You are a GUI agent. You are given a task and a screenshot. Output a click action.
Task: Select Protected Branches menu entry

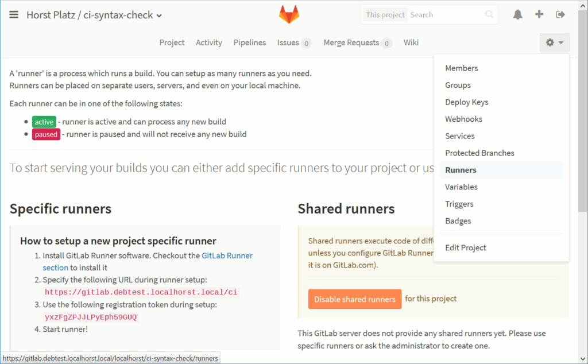[x=501, y=153]
